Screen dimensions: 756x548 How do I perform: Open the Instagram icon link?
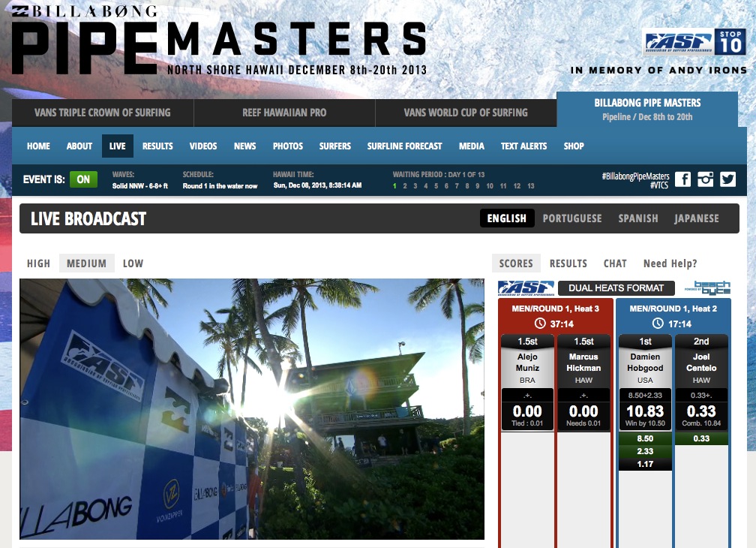tap(705, 179)
